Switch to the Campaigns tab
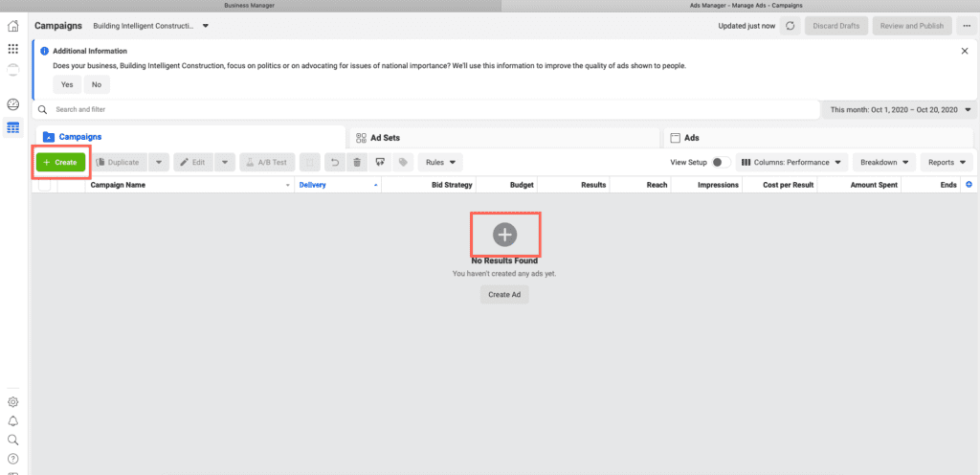This screenshot has width=980, height=475. click(190, 138)
